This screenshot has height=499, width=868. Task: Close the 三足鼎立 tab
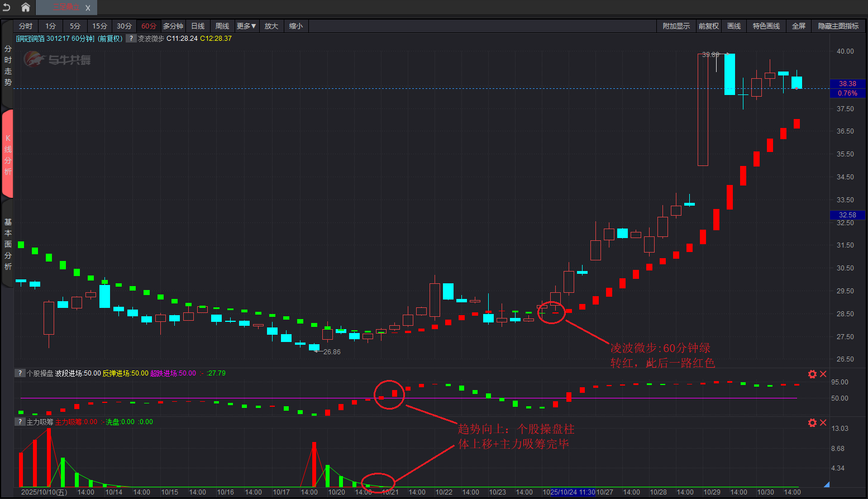click(88, 8)
